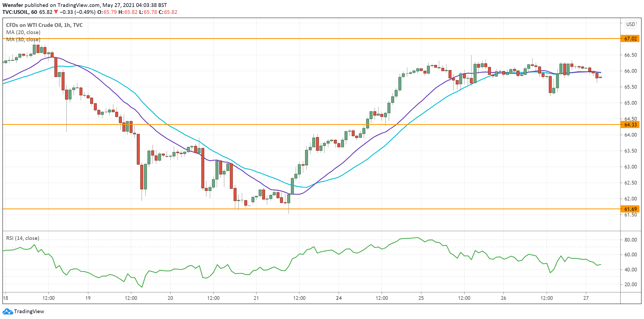Viewport: 644px width, 319px height.
Task: Click the 21 date marker on time axis
Action: (x=256, y=298)
